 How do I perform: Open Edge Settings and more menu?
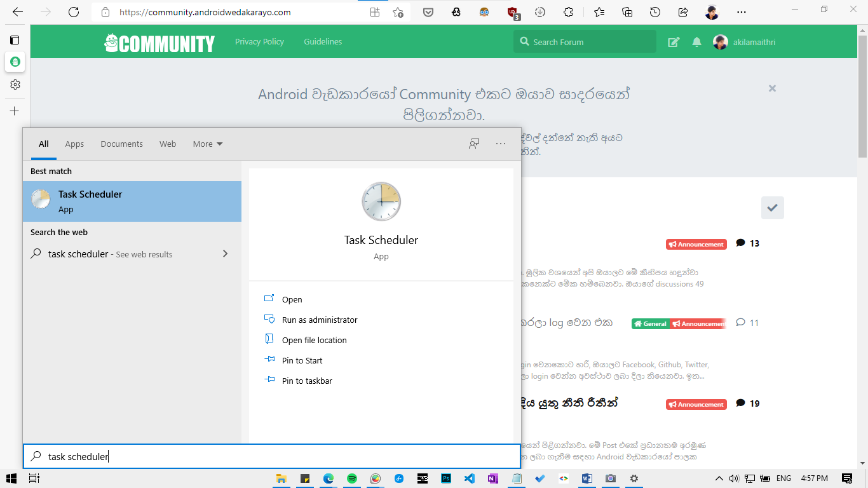tap(741, 12)
